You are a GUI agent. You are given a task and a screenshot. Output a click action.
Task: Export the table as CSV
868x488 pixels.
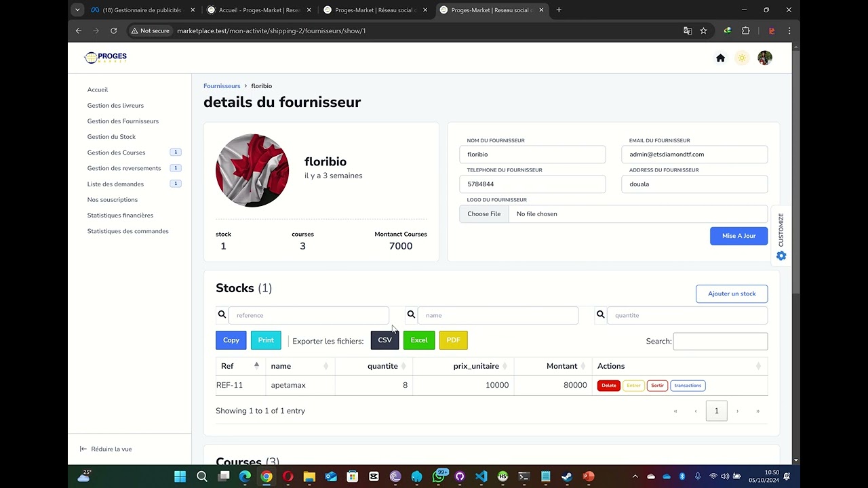click(384, 340)
